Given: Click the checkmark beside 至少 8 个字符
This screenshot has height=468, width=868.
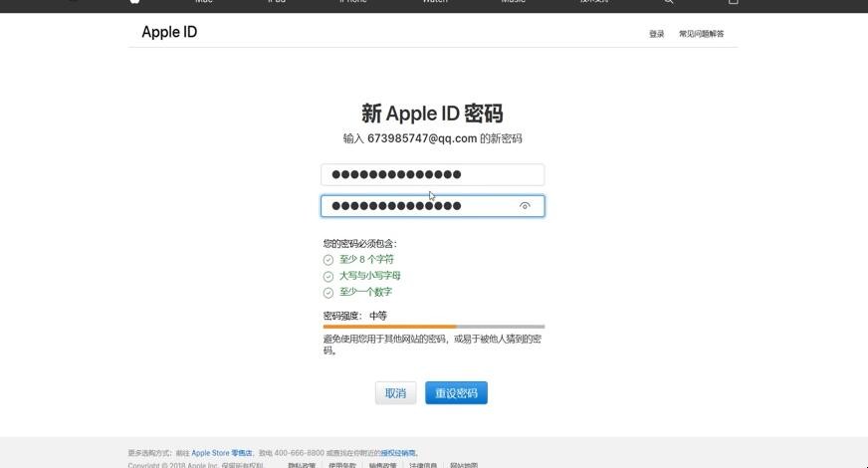Looking at the screenshot, I should (x=328, y=260).
